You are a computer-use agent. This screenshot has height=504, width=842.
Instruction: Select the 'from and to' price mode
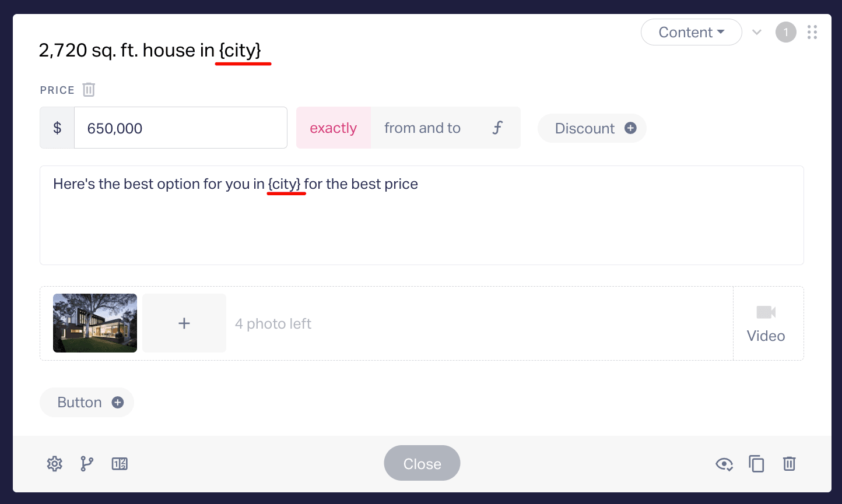pyautogui.click(x=423, y=128)
